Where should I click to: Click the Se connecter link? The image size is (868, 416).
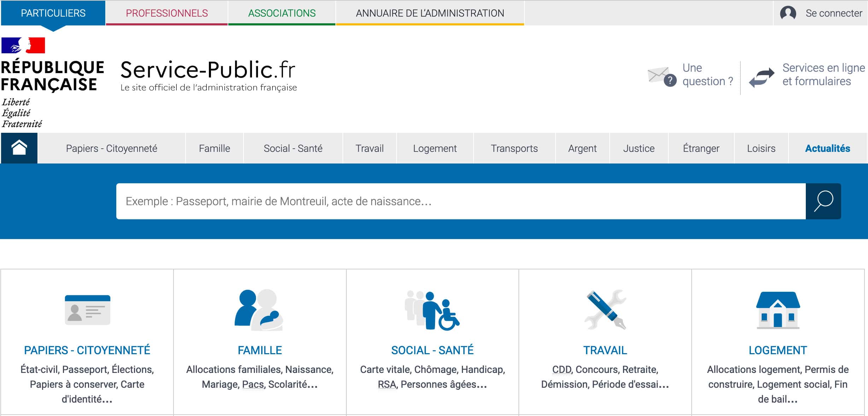(x=834, y=13)
